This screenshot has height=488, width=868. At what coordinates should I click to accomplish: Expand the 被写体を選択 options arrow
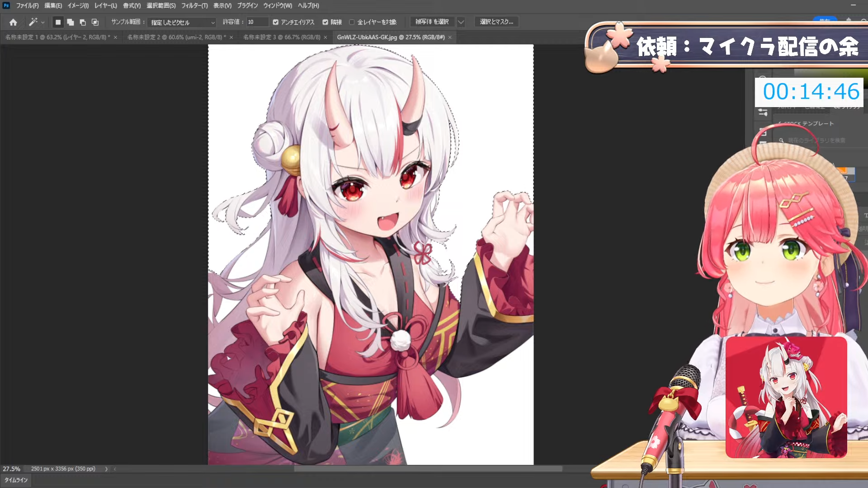point(461,22)
